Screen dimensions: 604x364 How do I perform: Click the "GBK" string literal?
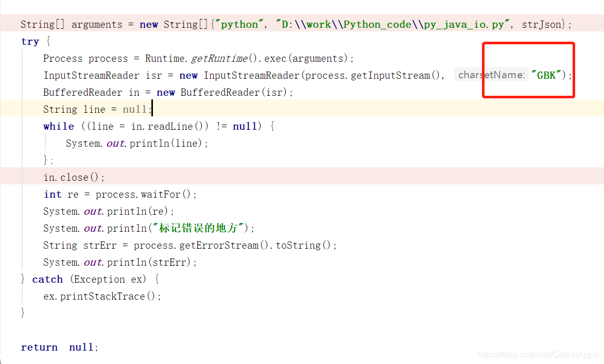click(x=546, y=76)
